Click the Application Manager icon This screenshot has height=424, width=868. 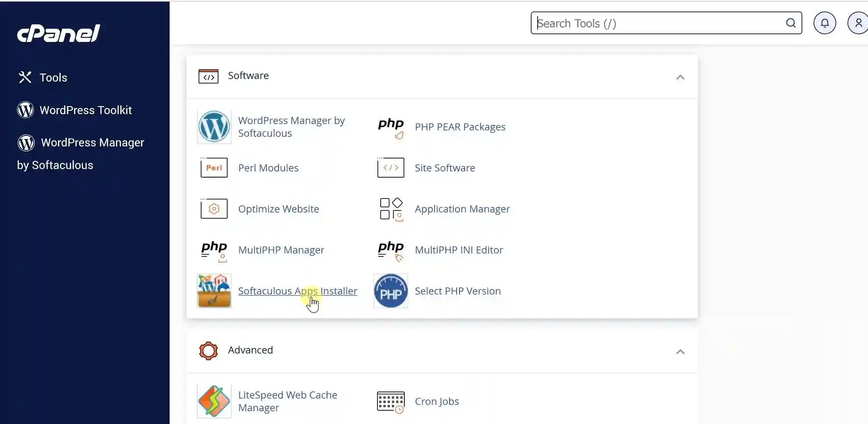pos(391,209)
